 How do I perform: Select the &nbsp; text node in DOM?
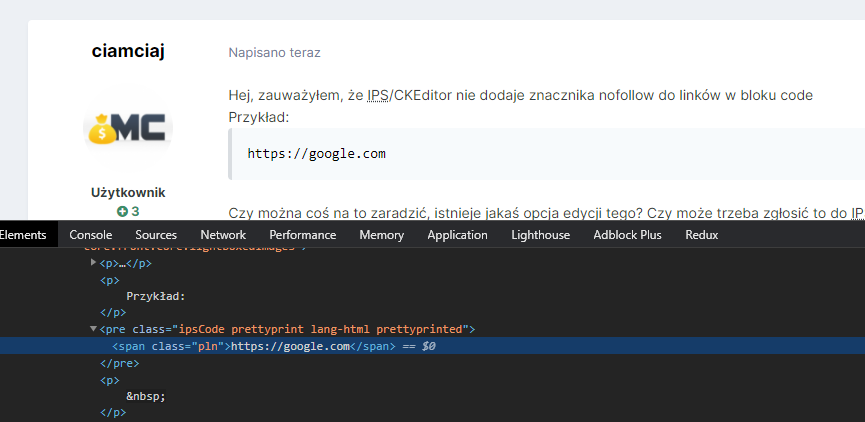145,396
